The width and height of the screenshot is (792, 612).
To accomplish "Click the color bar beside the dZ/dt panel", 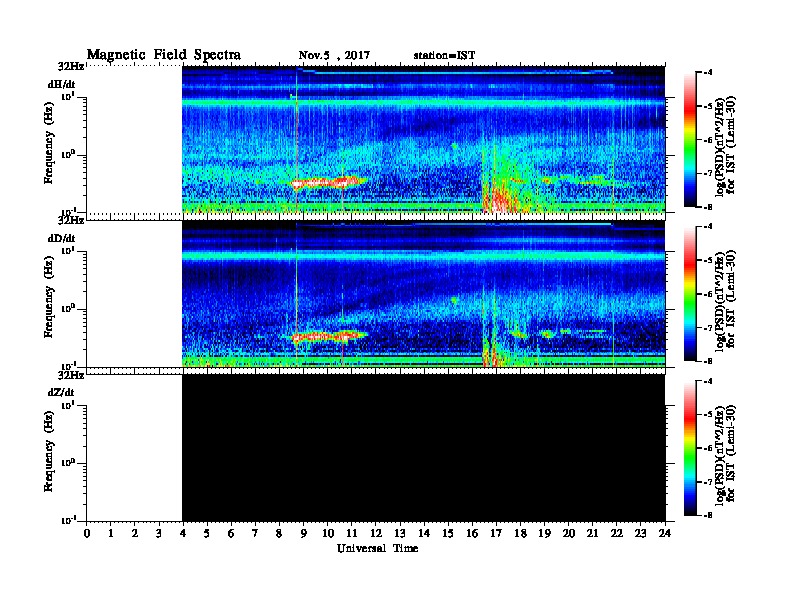I will coord(690,448).
